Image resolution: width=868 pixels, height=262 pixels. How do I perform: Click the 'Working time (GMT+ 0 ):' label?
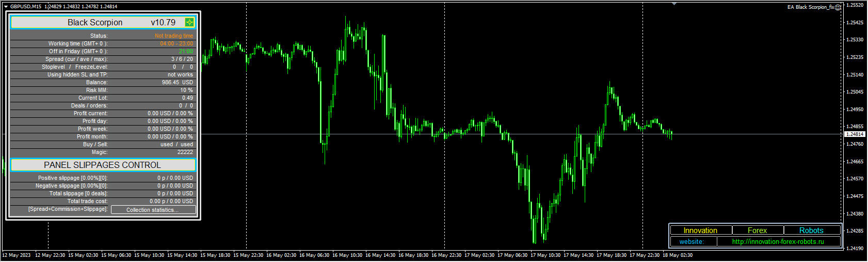(78, 43)
